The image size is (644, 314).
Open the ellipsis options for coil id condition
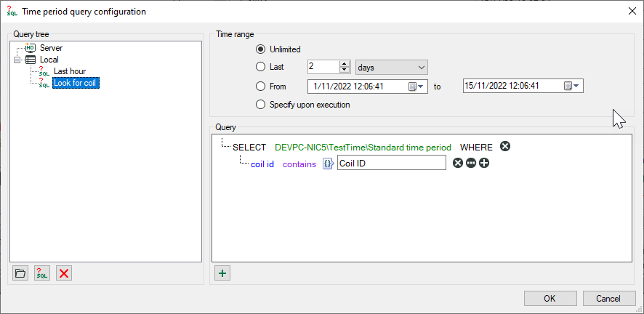(471, 164)
